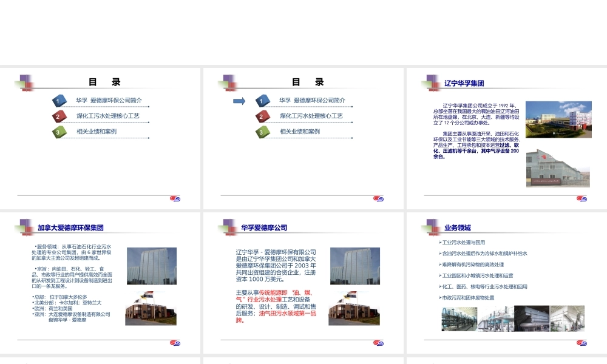Image resolution: width=607 pixels, height=364 pixels.
Task: Click red number 2 badge on arrowless 目录 slide
Action: coord(59,116)
